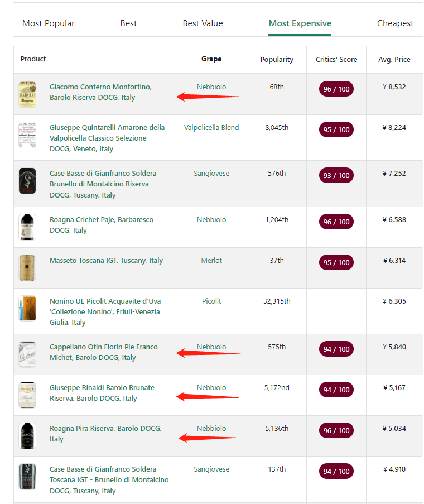Click the Avg. Price column header

[394, 60]
